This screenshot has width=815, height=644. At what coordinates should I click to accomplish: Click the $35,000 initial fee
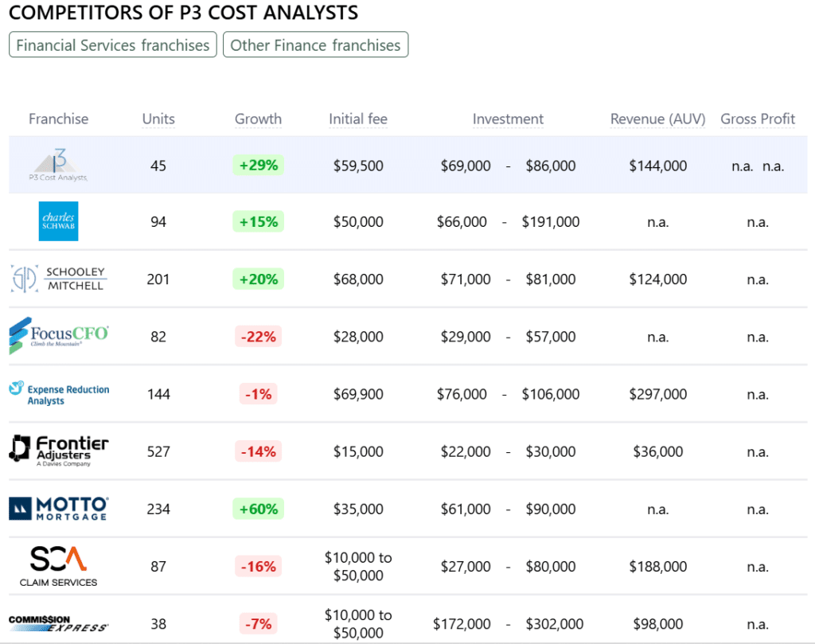pyautogui.click(x=358, y=509)
